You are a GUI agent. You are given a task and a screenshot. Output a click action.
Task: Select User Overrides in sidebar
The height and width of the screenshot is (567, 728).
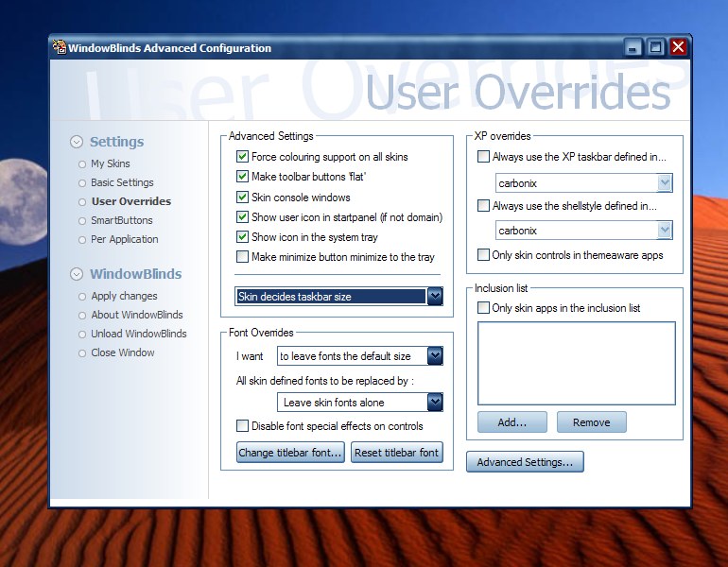tap(131, 201)
